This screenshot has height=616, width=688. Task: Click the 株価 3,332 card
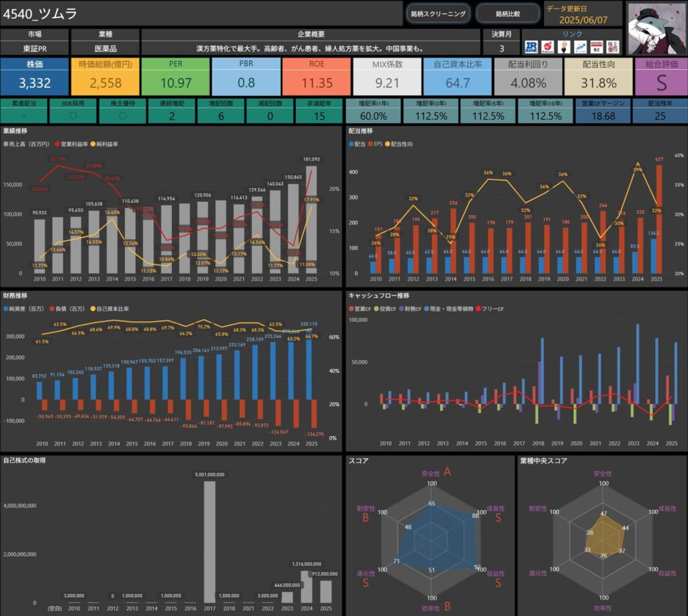(x=35, y=77)
